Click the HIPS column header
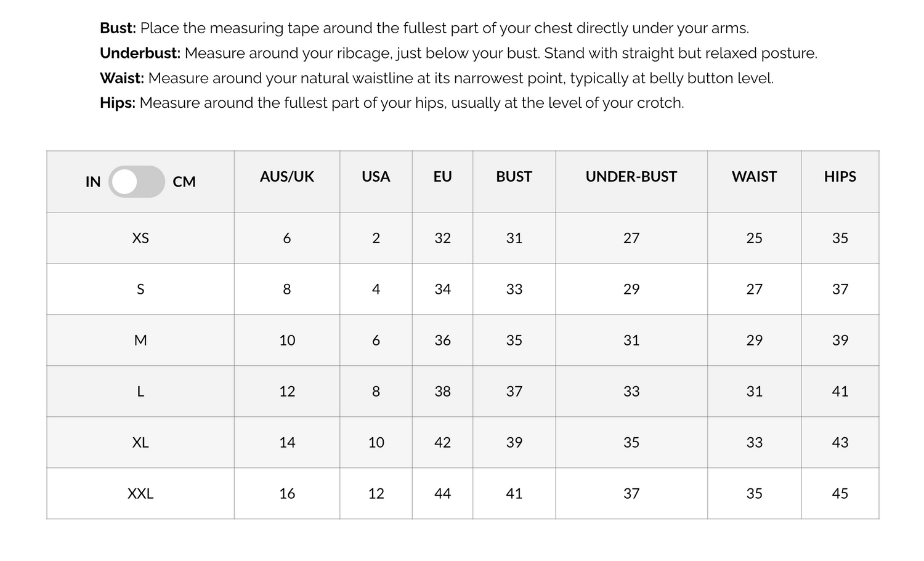 [x=840, y=177]
